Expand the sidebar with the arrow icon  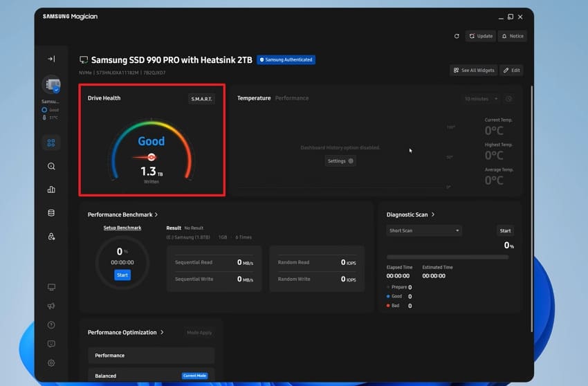click(51, 59)
